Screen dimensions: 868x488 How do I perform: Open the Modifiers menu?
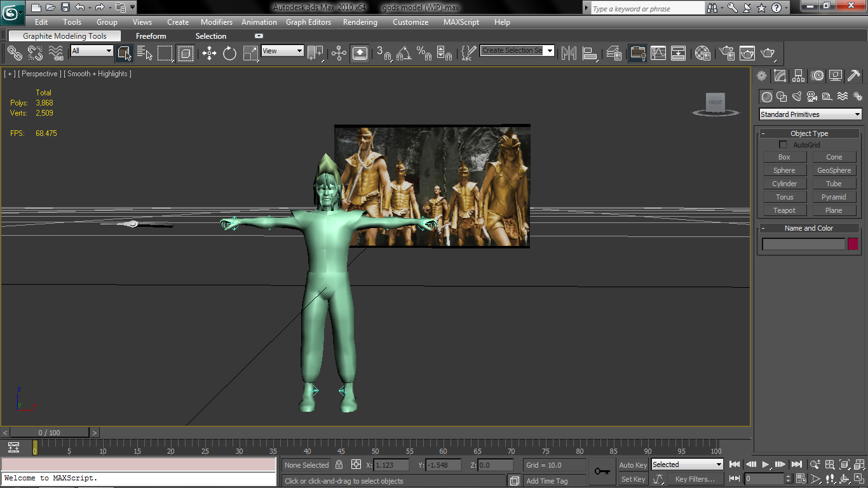click(217, 22)
